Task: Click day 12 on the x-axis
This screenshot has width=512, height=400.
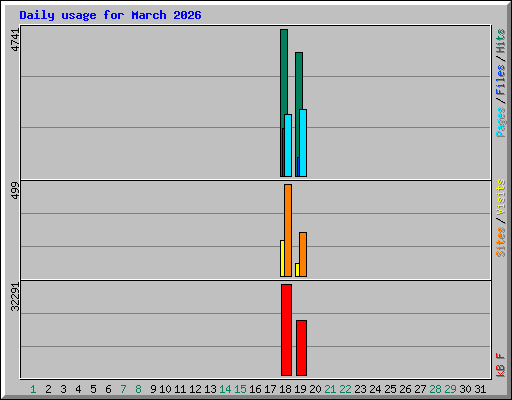Action: pyautogui.click(x=195, y=389)
